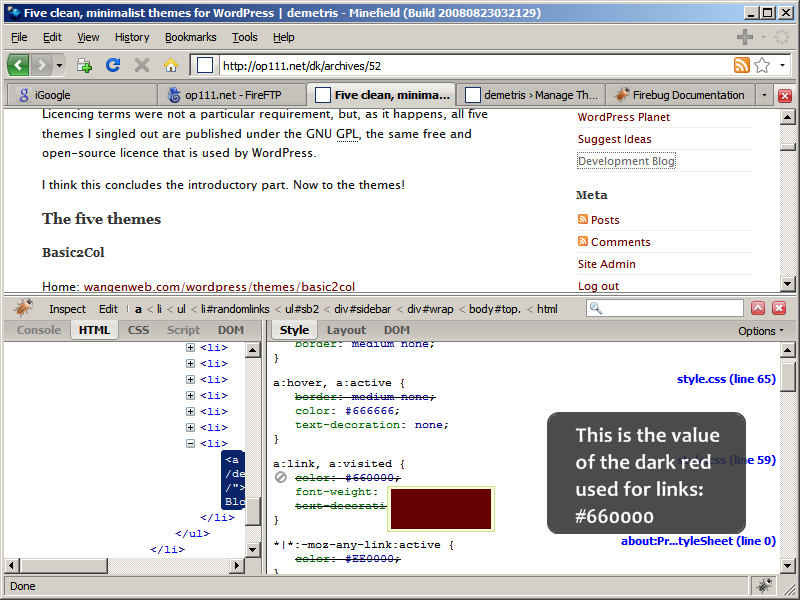
Task: Open the address bar history dropdown
Action: [x=782, y=65]
